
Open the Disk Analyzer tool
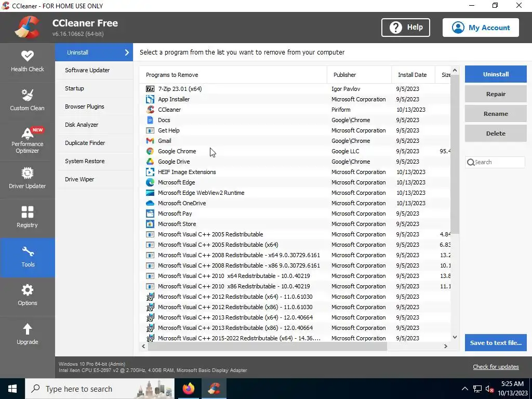94,125
